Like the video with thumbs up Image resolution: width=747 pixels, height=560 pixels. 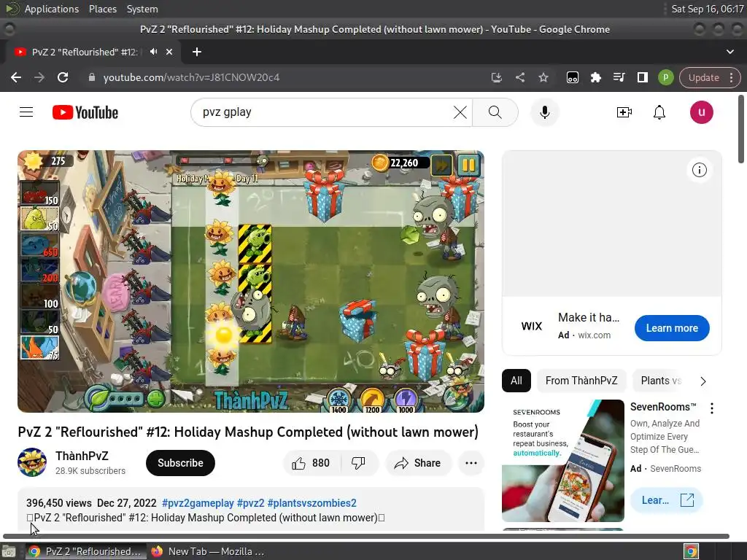coord(311,463)
